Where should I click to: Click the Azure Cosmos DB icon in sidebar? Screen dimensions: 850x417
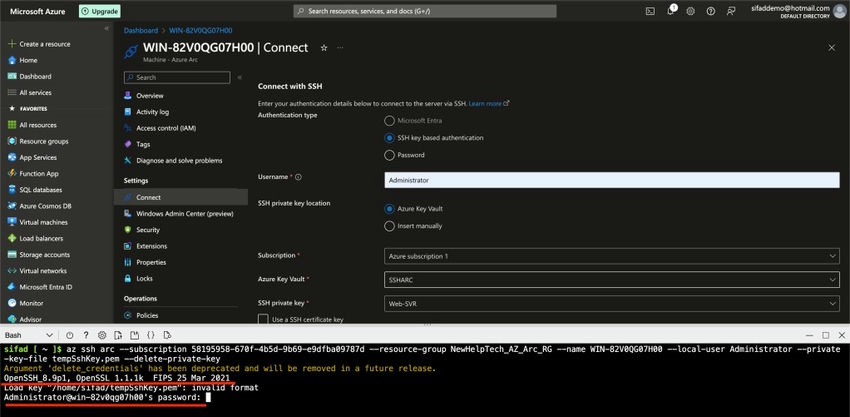tap(12, 206)
